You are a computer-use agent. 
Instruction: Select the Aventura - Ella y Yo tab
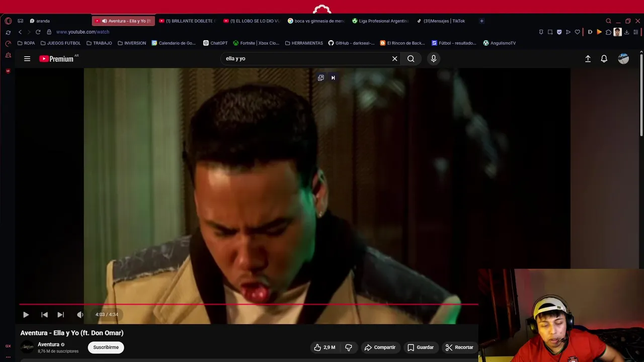pyautogui.click(x=123, y=21)
